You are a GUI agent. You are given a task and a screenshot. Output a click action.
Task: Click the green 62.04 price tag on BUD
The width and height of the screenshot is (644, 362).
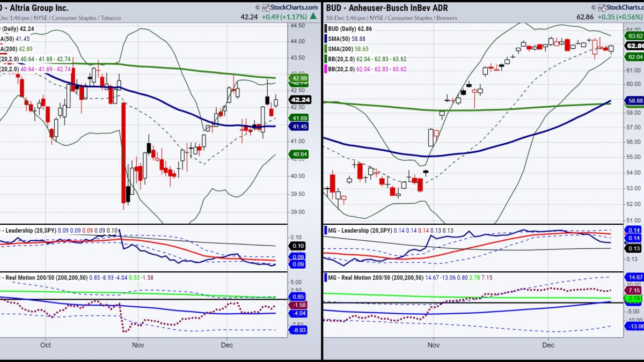click(x=634, y=56)
